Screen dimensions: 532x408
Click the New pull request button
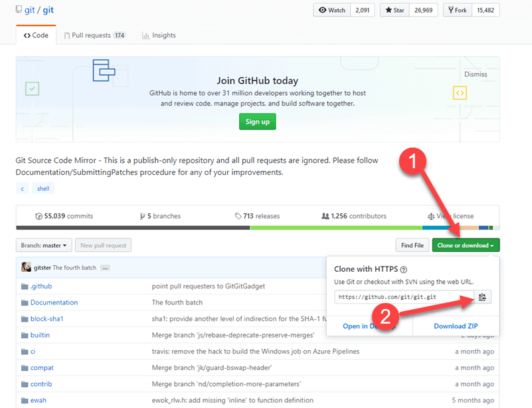(x=103, y=245)
